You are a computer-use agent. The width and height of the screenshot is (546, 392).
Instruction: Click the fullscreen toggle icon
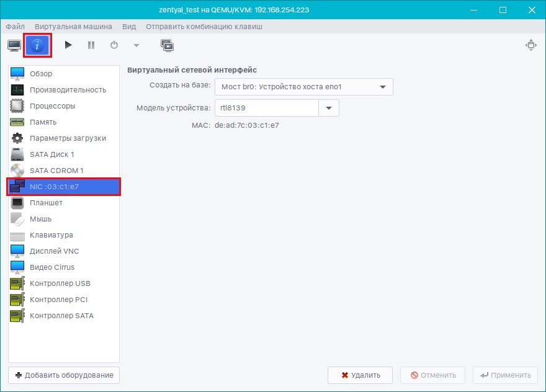(x=530, y=45)
